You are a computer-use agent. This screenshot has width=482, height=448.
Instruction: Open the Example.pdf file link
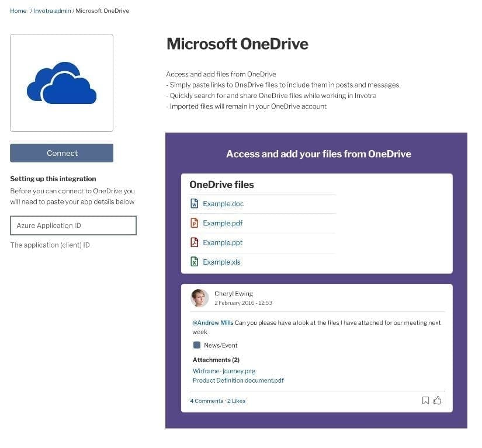tap(223, 223)
